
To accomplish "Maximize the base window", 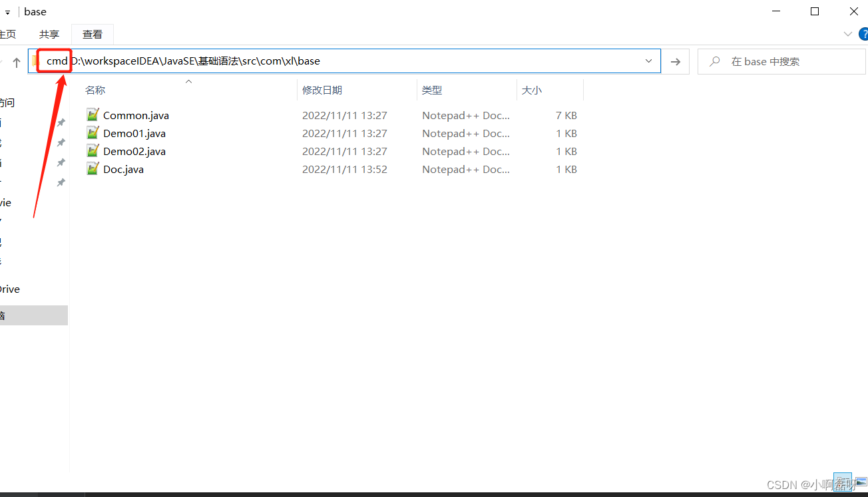I will [815, 11].
